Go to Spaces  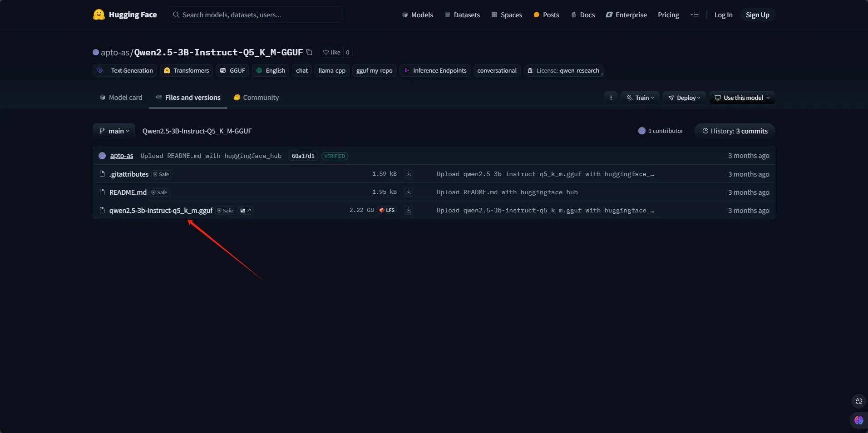pyautogui.click(x=507, y=15)
